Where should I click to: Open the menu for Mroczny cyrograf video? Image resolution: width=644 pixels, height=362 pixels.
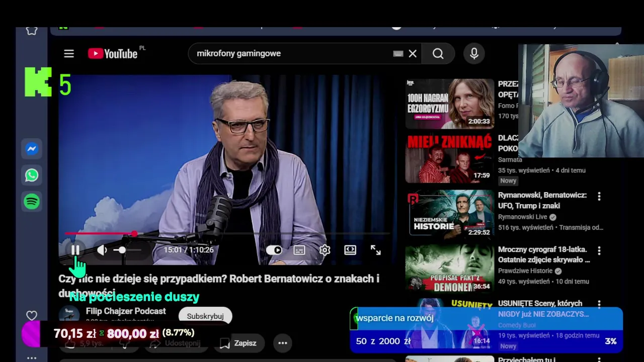click(599, 250)
